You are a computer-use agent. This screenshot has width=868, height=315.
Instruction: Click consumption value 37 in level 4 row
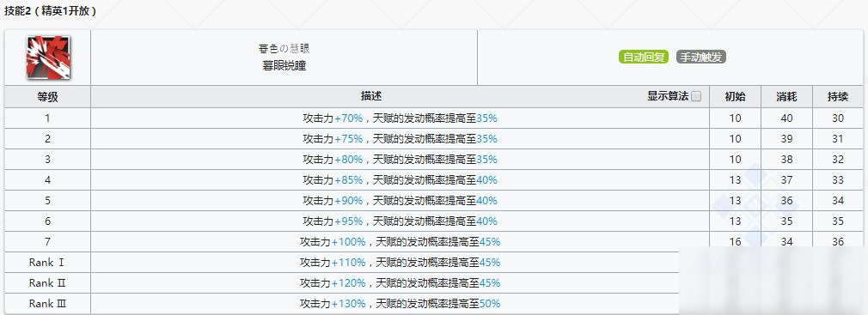[x=786, y=180]
